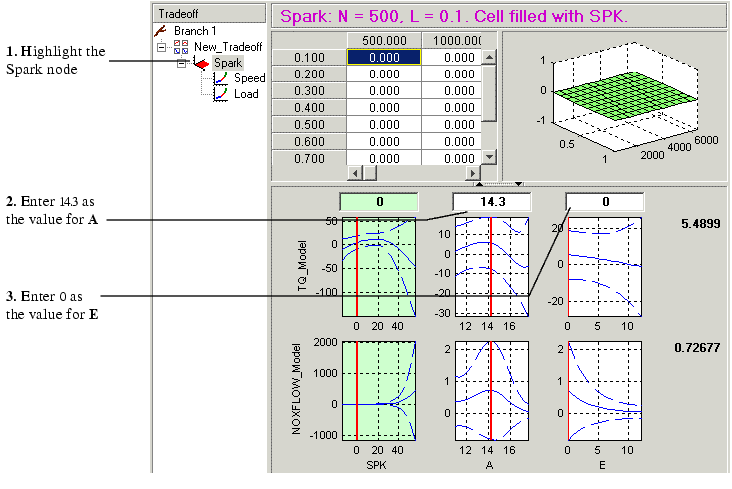The image size is (732, 489).
Task: Select the Speed tree item
Action: pyautogui.click(x=249, y=78)
